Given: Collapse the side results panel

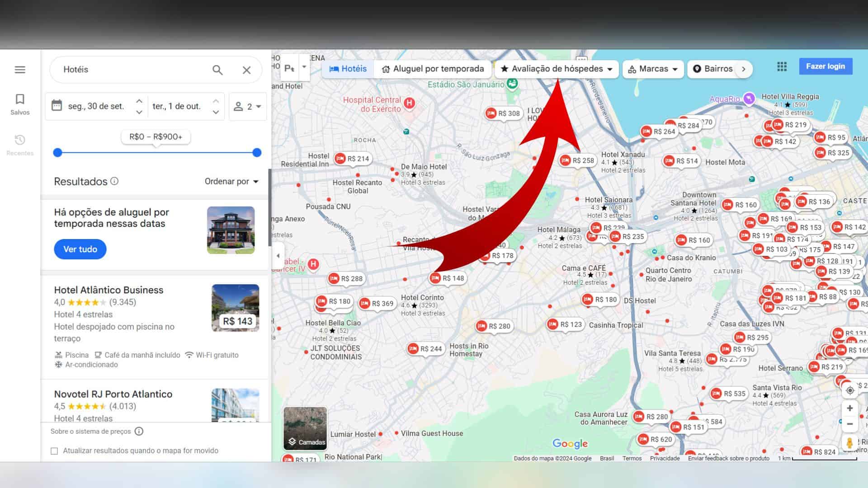Looking at the screenshot, I should (278, 256).
